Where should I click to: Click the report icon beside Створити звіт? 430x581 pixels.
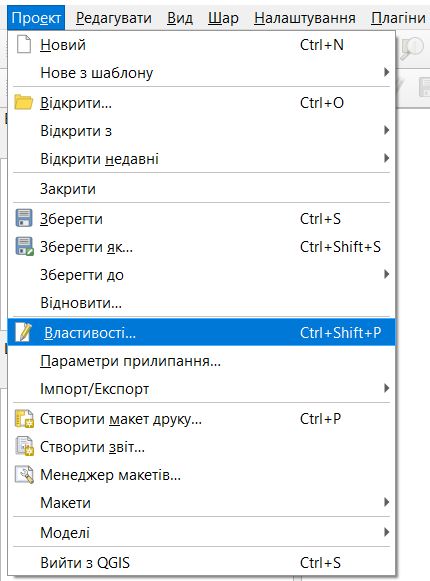(24, 446)
